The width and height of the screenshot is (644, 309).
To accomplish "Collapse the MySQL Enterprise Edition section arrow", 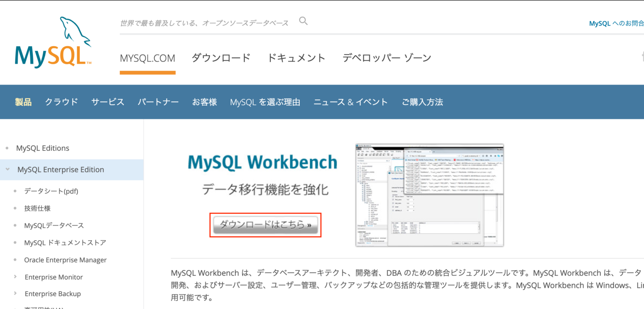I will pyautogui.click(x=8, y=170).
